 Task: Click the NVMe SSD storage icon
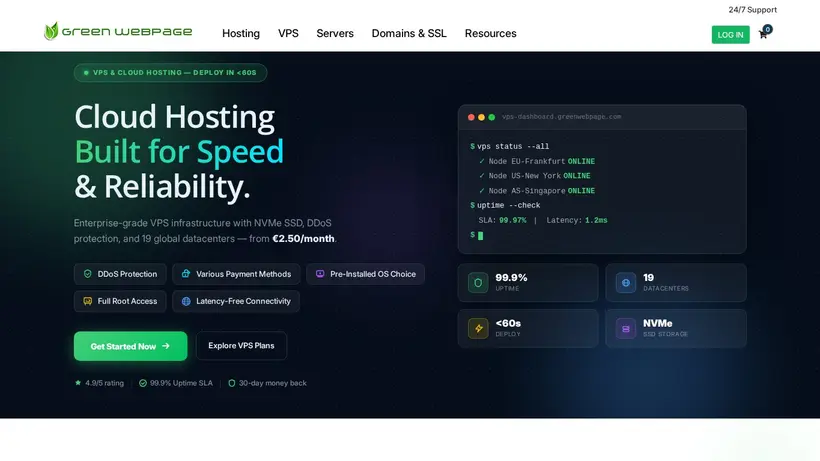pyautogui.click(x=625, y=329)
